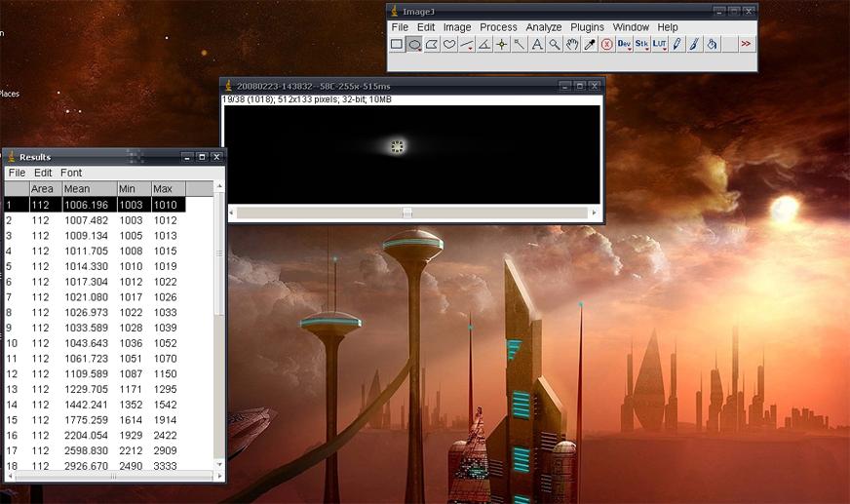Click the more tools double-arrow button

coord(746,44)
